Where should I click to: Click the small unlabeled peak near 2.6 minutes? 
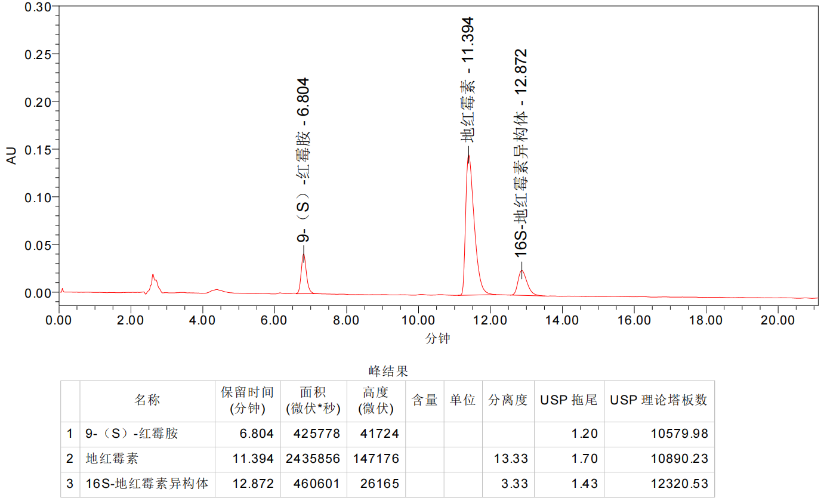coord(153,277)
